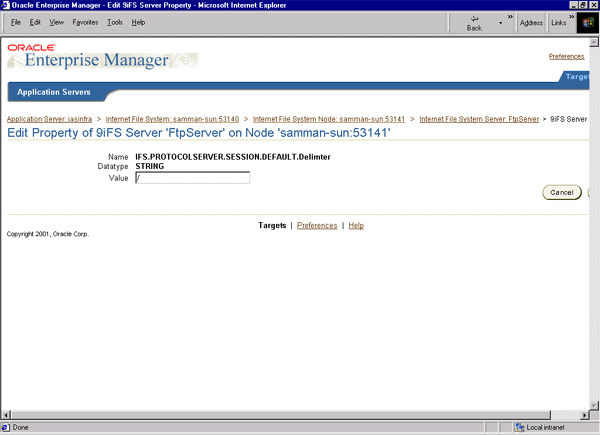Click the Done status bar page icon
Viewport: 600px width, 435px height.
click(5, 427)
